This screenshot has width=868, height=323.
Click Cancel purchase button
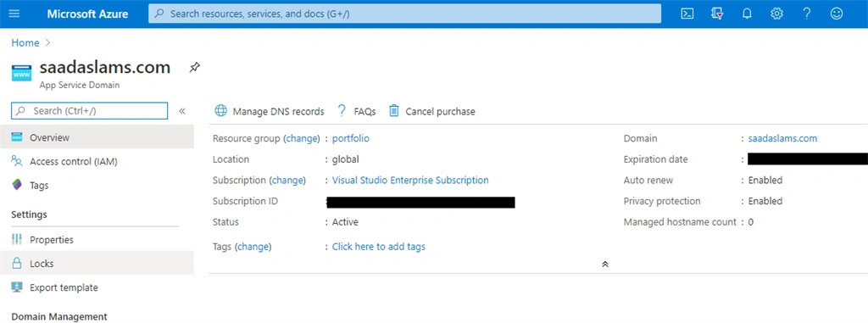coord(431,111)
